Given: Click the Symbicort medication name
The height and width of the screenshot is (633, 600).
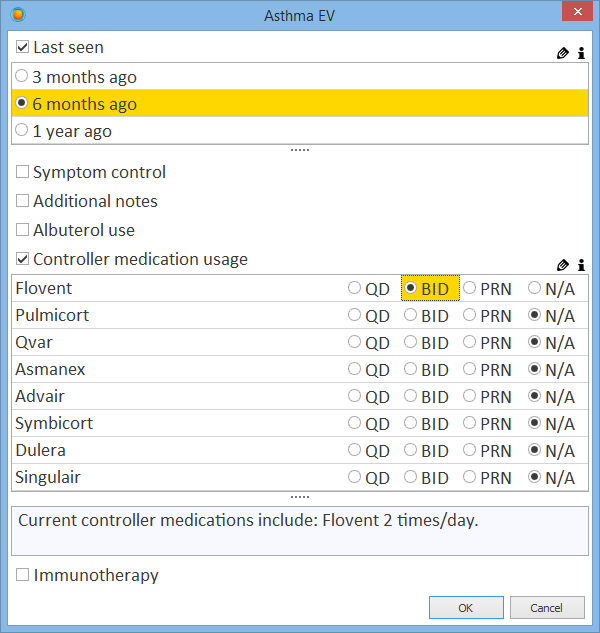Looking at the screenshot, I should (x=54, y=423).
